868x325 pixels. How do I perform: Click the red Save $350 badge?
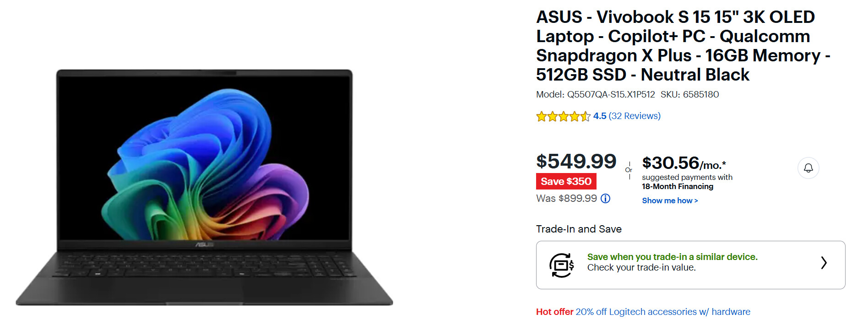pos(566,181)
